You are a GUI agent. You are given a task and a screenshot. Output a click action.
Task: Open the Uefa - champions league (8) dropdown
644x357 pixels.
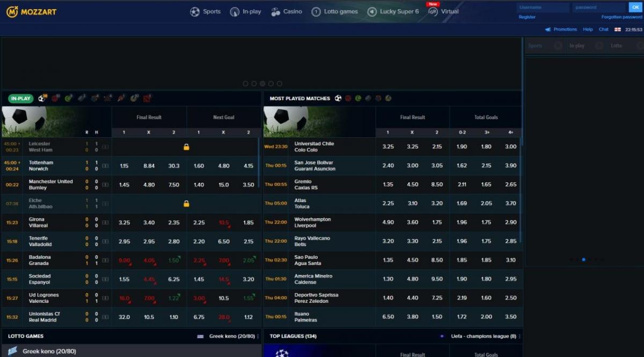pyautogui.click(x=480, y=336)
